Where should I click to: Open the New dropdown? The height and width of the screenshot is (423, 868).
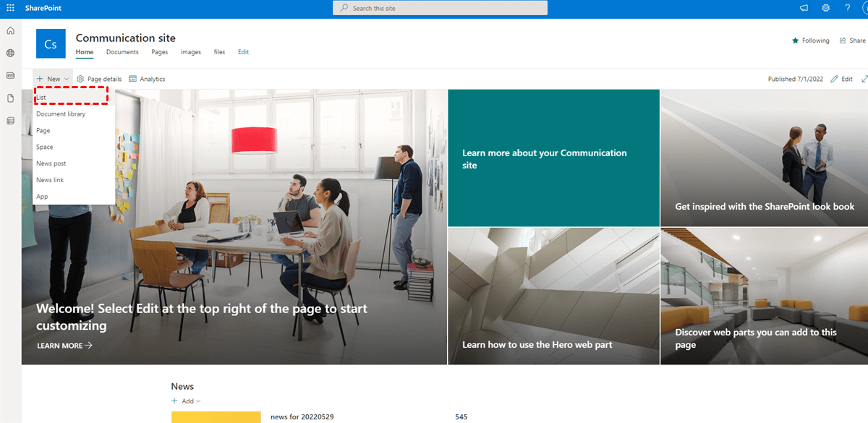53,79
